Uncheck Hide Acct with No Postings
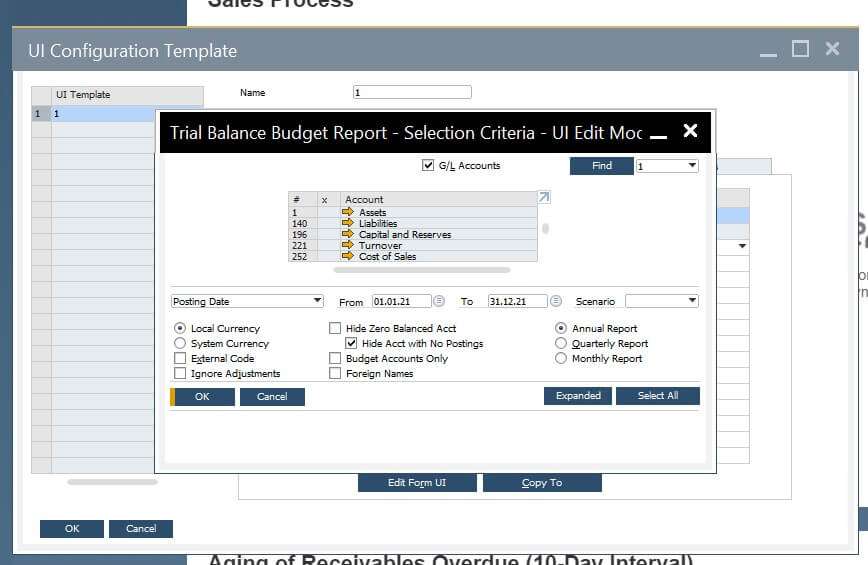This screenshot has width=868, height=565. [x=351, y=343]
